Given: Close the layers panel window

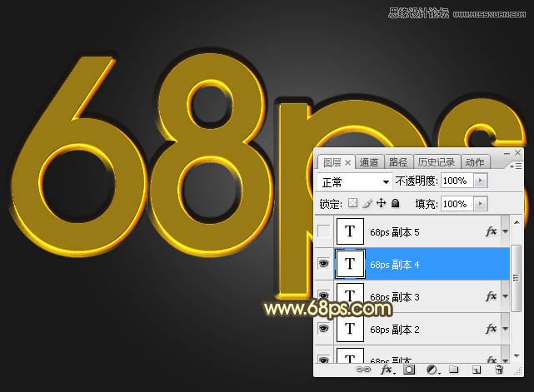Looking at the screenshot, I should pos(517,153).
